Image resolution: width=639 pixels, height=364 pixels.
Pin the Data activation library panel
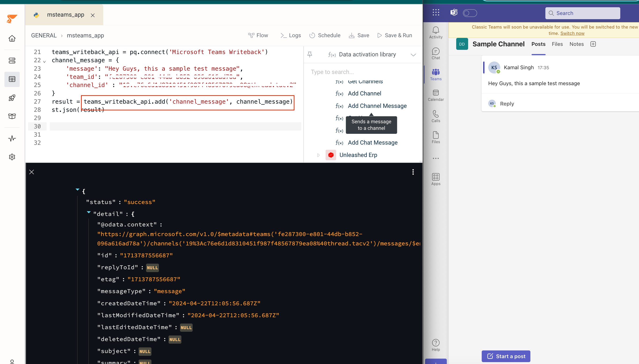310,55
